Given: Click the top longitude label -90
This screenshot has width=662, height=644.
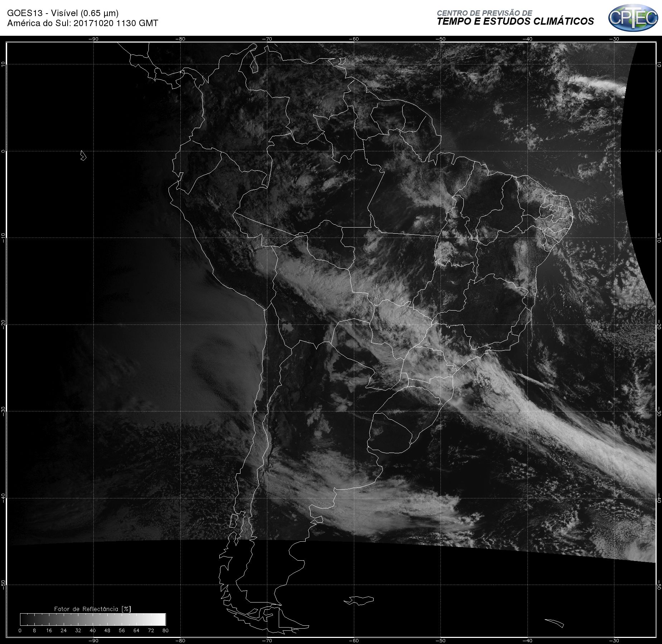Looking at the screenshot, I should click(93, 39).
